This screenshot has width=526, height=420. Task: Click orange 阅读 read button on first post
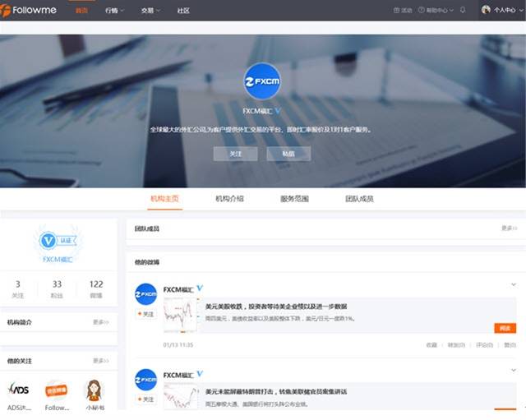pyautogui.click(x=505, y=328)
